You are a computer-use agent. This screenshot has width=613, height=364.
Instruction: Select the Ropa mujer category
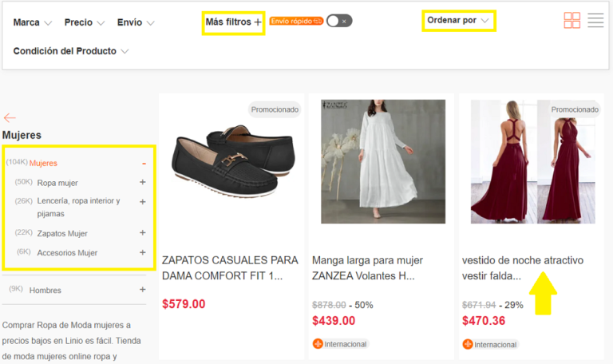[x=57, y=183]
